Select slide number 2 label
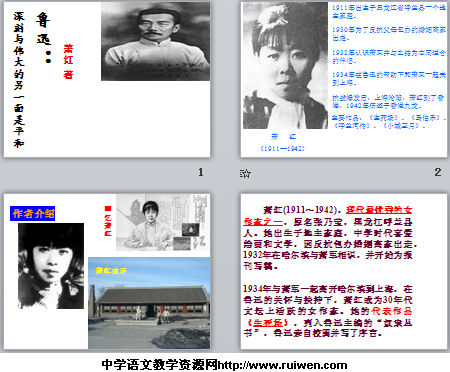Image resolution: width=450 pixels, height=372 pixels. tap(438, 172)
